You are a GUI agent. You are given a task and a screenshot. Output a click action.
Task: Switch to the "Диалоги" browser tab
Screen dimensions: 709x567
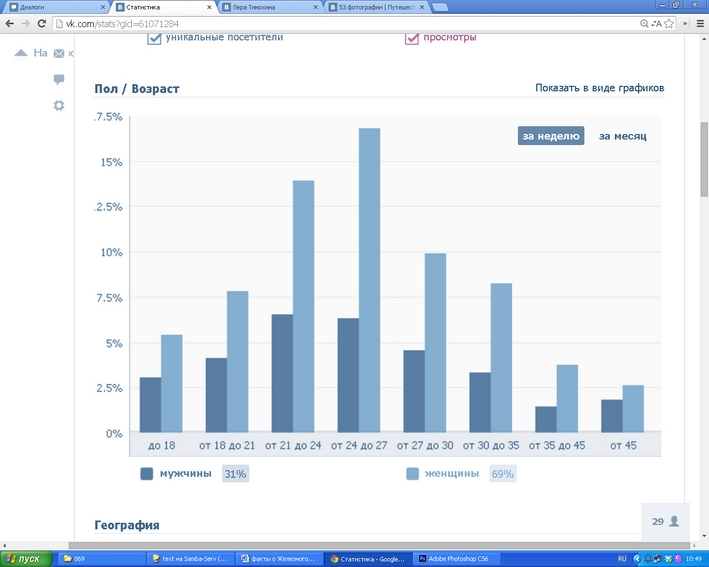50,7
